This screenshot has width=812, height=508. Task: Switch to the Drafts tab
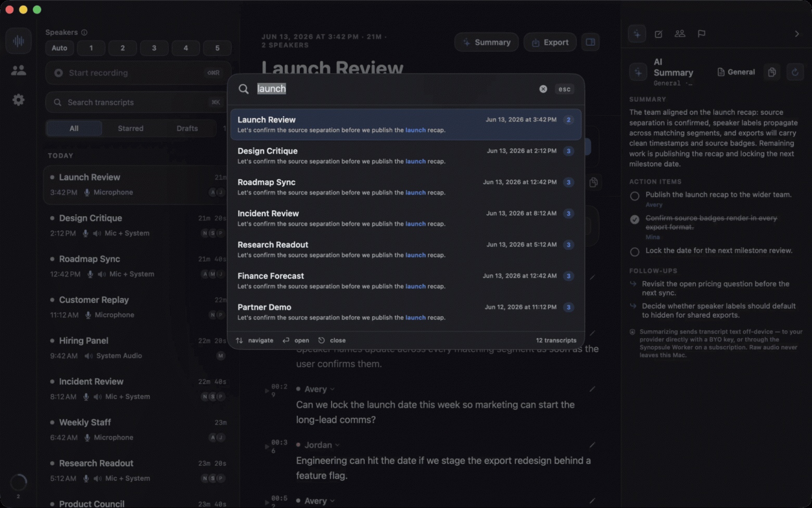[187, 128]
